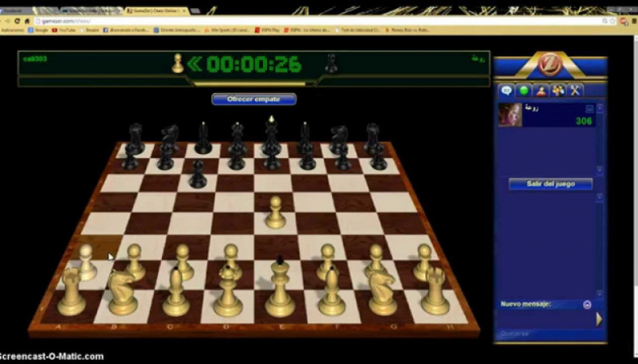Click the opponent rating 306
This screenshot has width=638, height=364.
tap(584, 121)
